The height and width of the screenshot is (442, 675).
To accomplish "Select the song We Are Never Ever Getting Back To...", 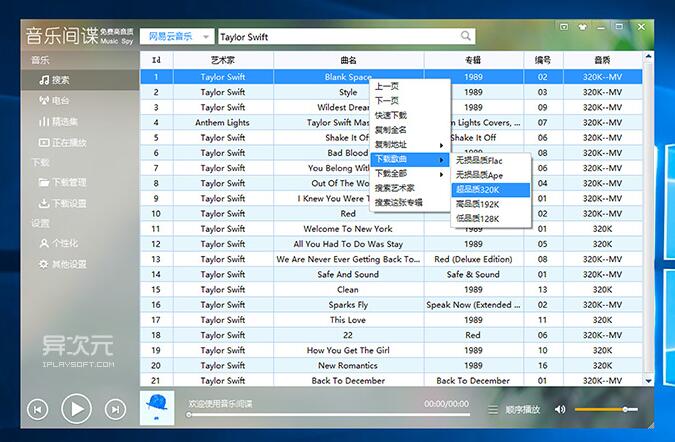I will [348, 260].
